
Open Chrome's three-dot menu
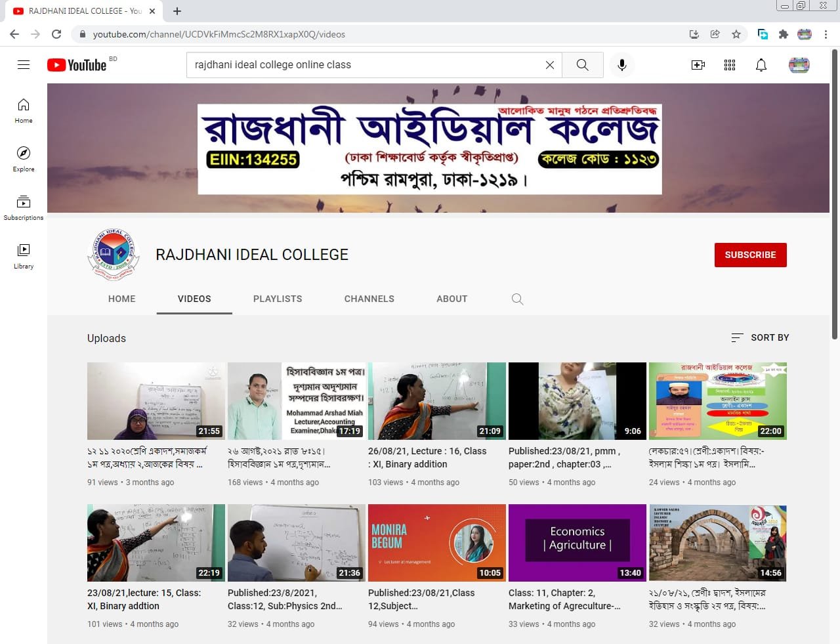point(826,34)
